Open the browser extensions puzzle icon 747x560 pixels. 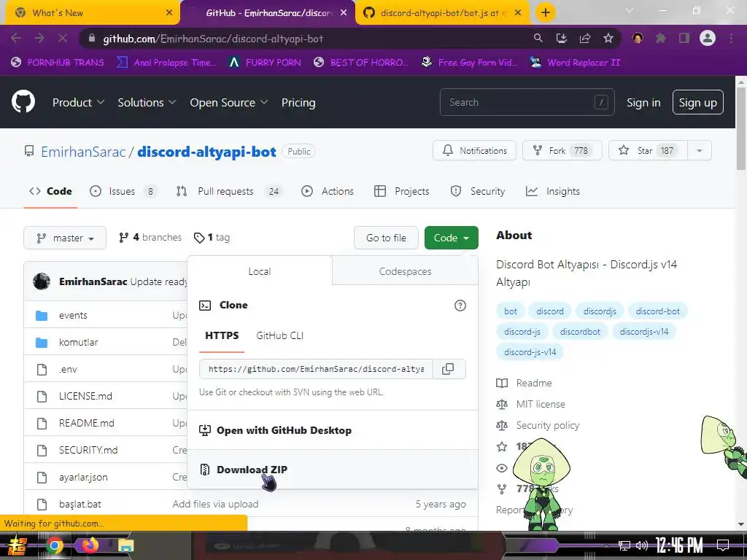661,38
